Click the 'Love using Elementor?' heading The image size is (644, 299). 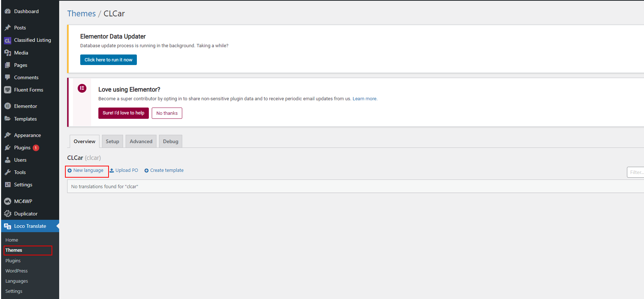(x=129, y=89)
